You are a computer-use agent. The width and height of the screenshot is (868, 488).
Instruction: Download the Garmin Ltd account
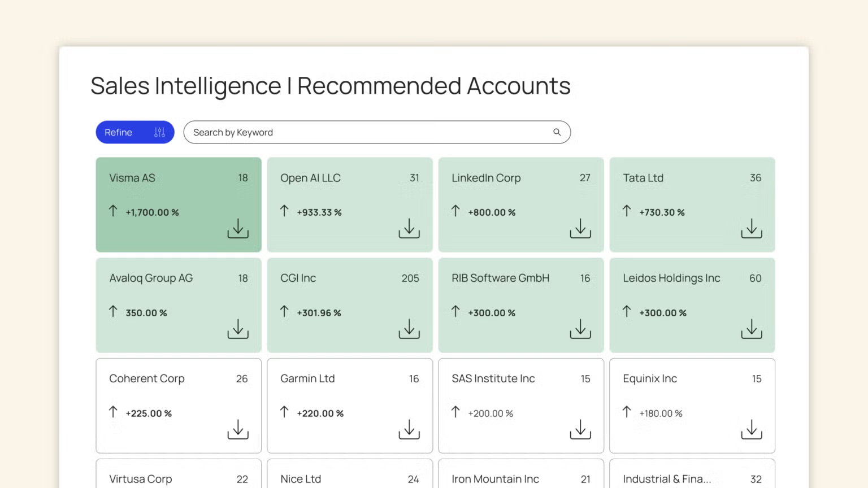coord(409,429)
